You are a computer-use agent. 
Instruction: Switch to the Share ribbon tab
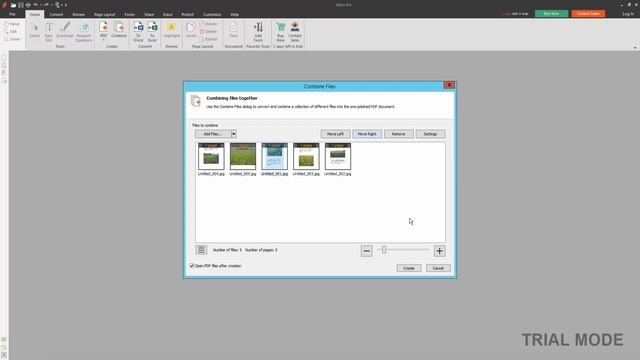click(x=149, y=14)
